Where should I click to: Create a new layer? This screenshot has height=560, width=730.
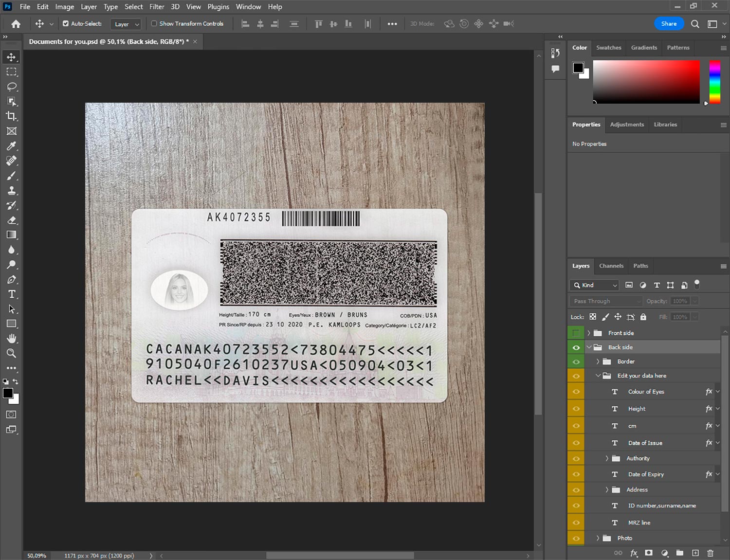[695, 553]
